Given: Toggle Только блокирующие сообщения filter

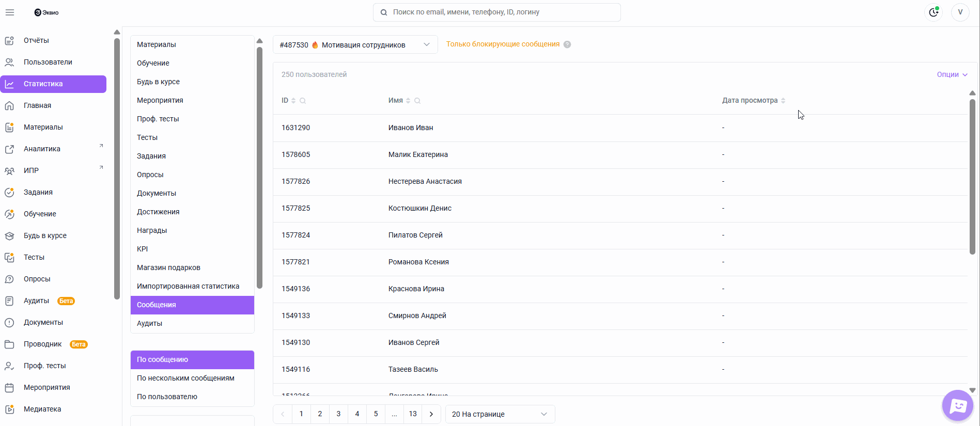Looking at the screenshot, I should 503,44.
